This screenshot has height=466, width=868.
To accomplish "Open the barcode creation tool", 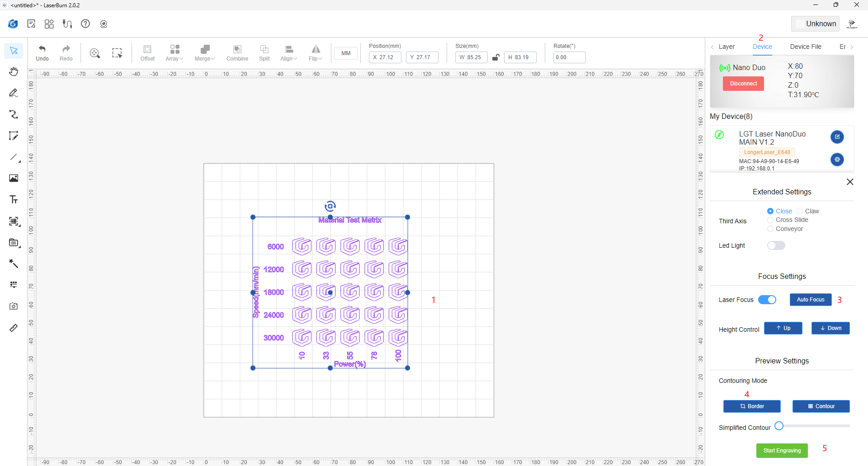I will (x=14, y=221).
